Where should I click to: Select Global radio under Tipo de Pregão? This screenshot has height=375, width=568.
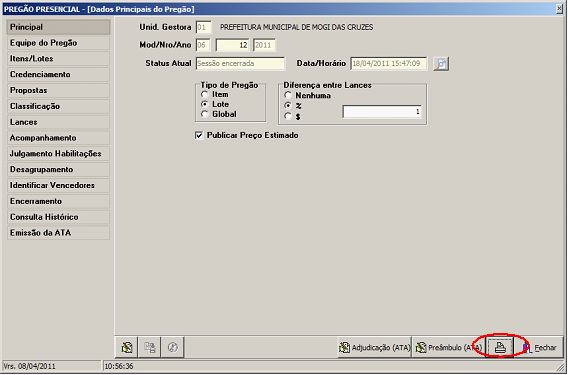(205, 114)
